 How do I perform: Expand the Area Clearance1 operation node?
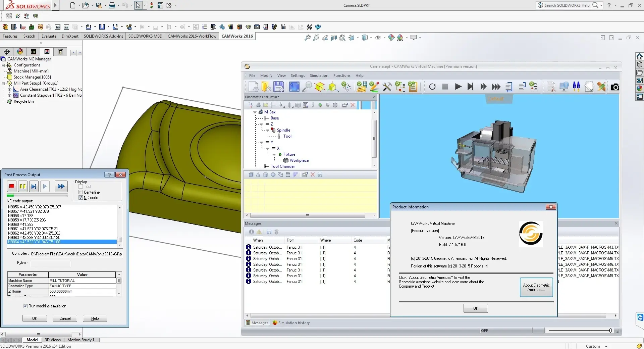point(10,89)
